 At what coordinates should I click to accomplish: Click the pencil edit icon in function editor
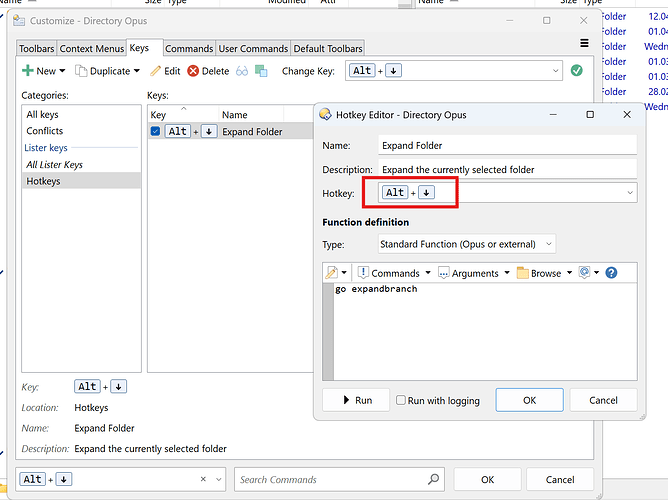tap(331, 273)
